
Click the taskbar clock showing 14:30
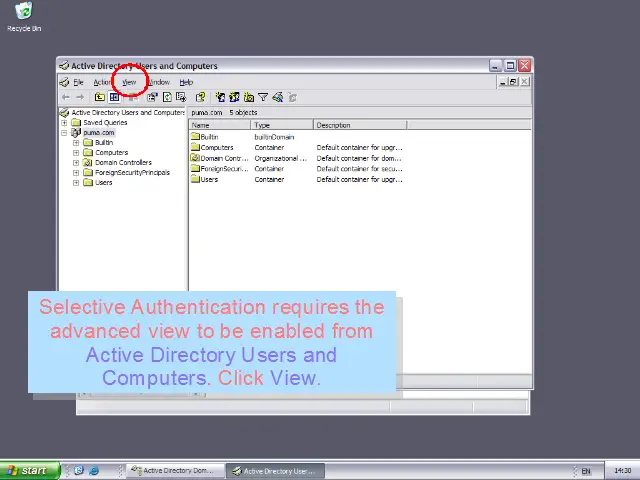[622, 471]
